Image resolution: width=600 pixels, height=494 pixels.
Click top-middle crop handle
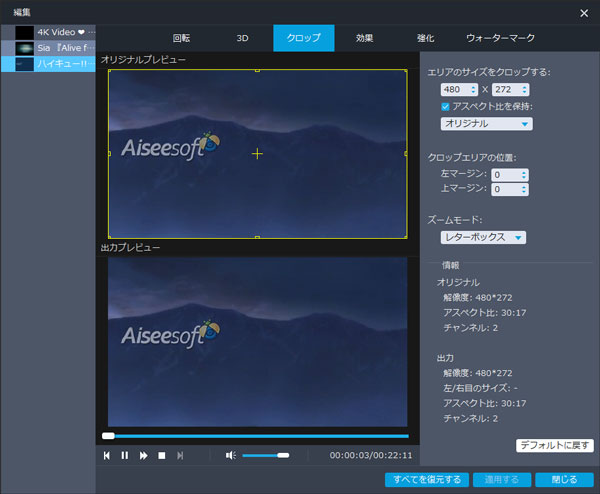click(258, 70)
